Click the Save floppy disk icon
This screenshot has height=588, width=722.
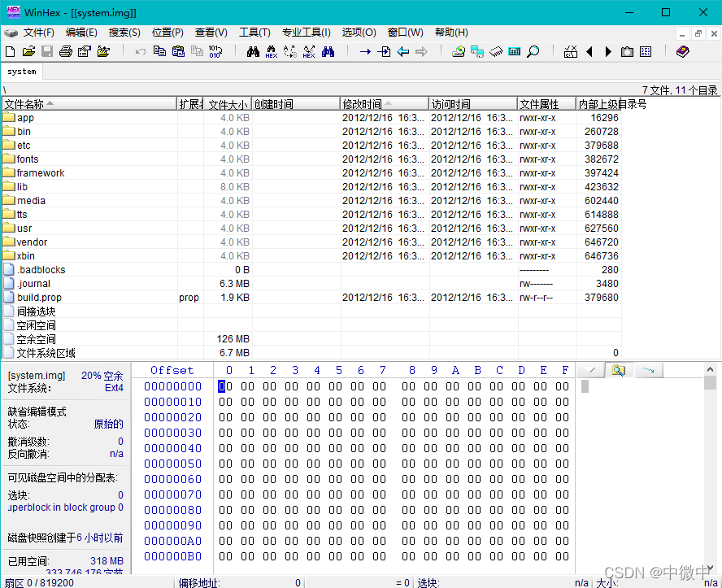coord(47,51)
